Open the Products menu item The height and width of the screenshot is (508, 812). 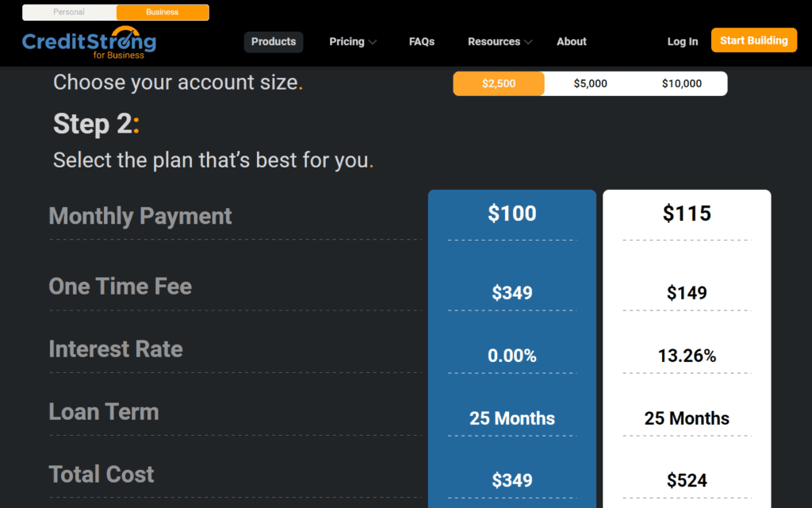pos(274,42)
